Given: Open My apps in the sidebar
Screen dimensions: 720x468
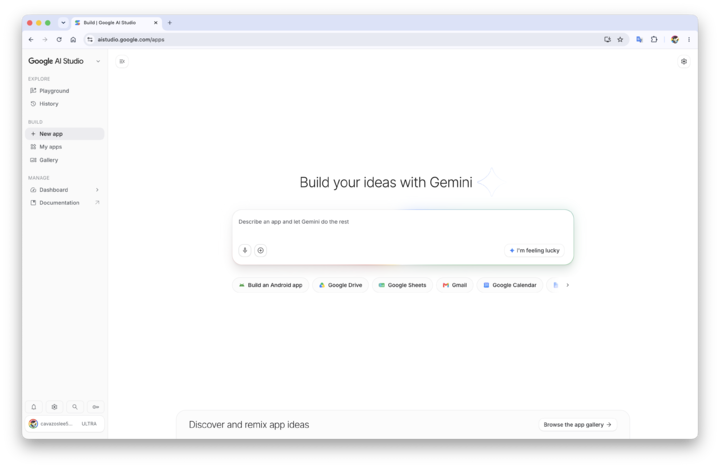Looking at the screenshot, I should coord(65,147).
